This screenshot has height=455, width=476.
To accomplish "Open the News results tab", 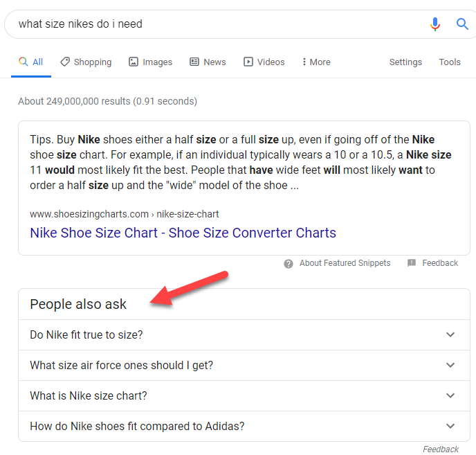I will coord(208,62).
